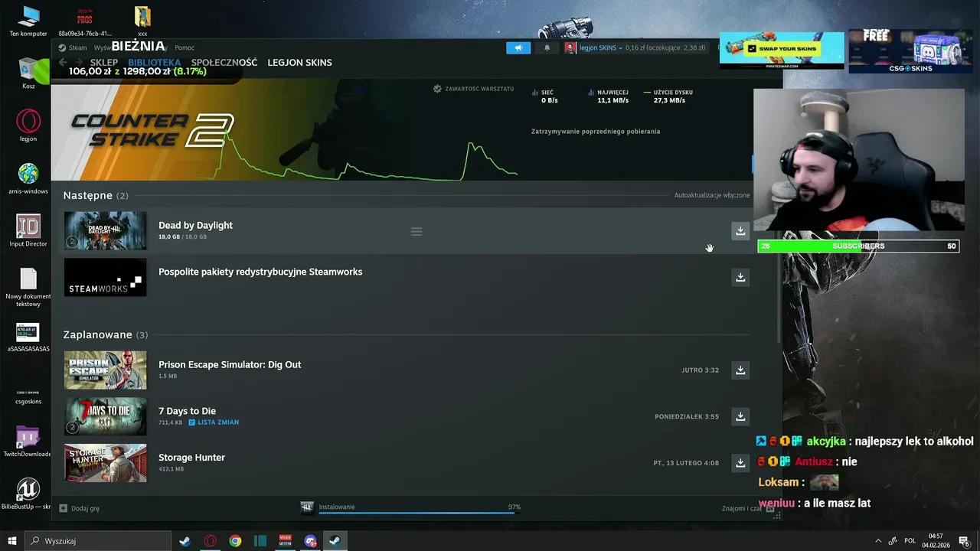Click the Steamworks thumbnail image

(105, 277)
